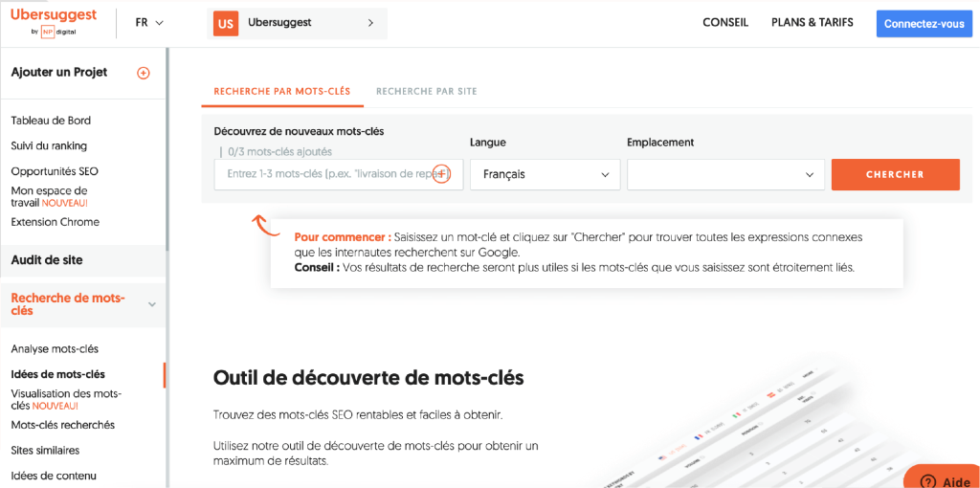Click the Ajouter un Projet label
Viewport: 980px width, 488px height.
coord(59,73)
